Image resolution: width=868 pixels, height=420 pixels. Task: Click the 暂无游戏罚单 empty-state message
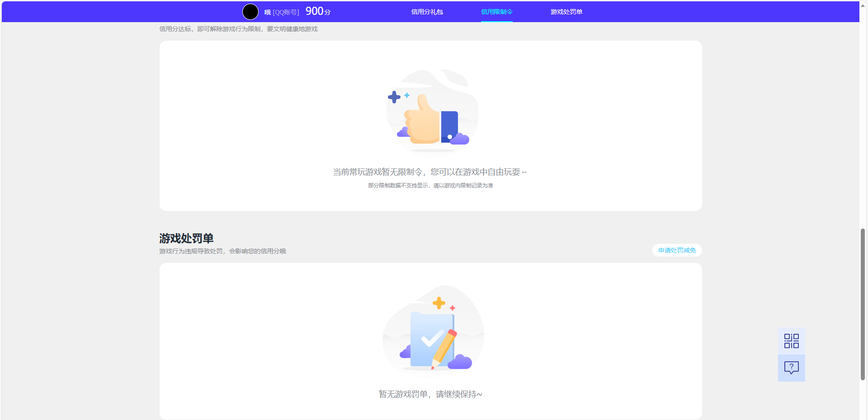pyautogui.click(x=430, y=394)
